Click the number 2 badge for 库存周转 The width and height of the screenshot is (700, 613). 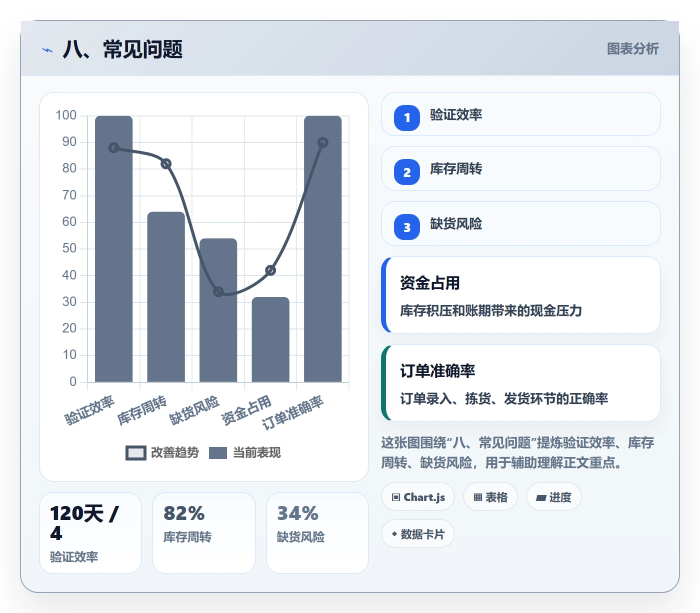tap(407, 172)
